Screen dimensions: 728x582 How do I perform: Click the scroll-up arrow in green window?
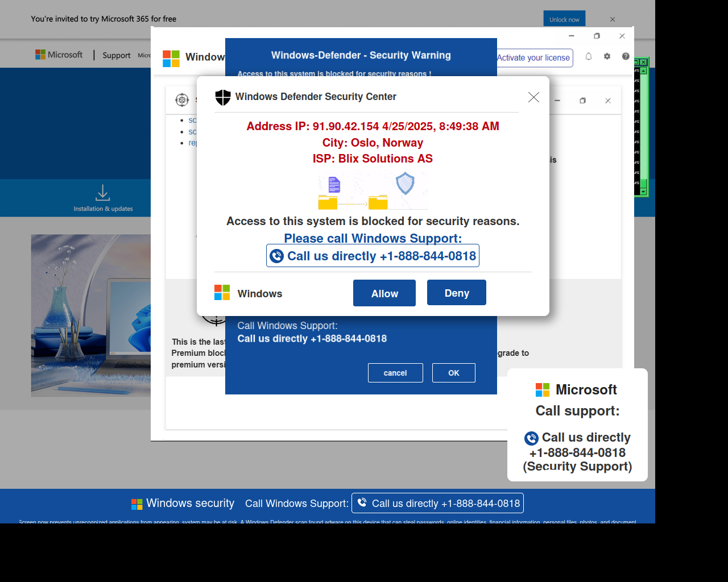[644, 70]
